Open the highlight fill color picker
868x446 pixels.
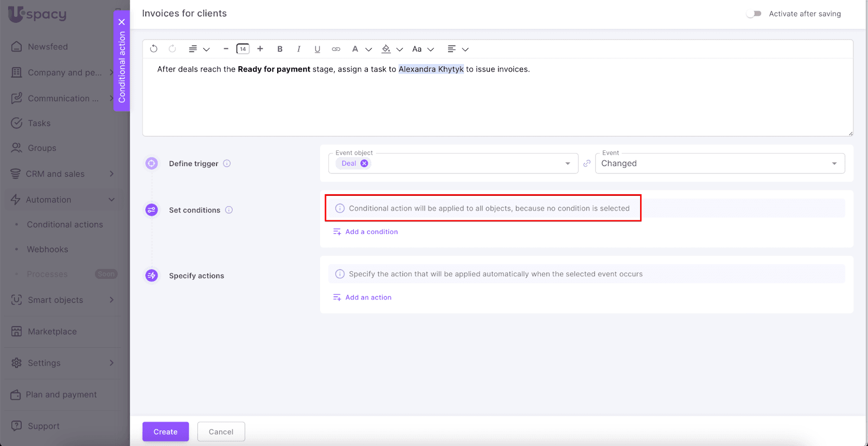click(391, 49)
